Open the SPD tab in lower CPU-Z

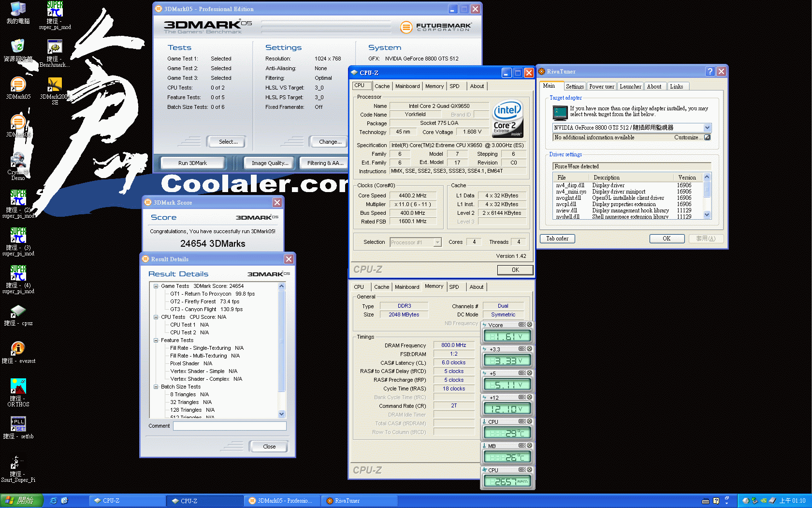click(454, 287)
